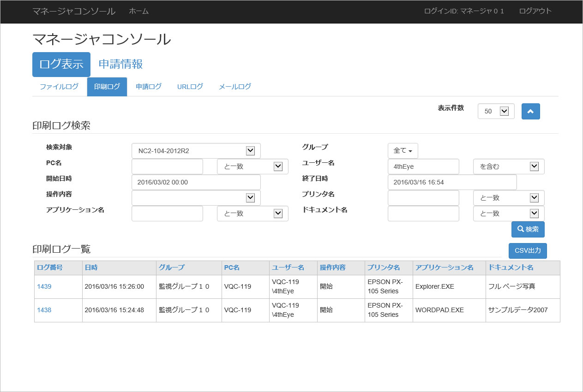Click ホーム in the top navbar

click(139, 11)
